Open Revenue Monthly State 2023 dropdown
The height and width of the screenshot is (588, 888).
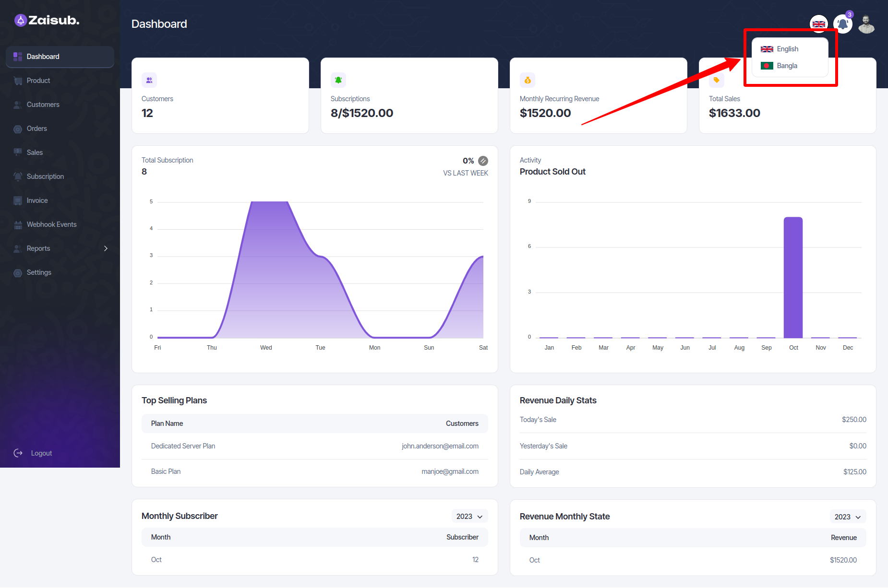tap(848, 517)
